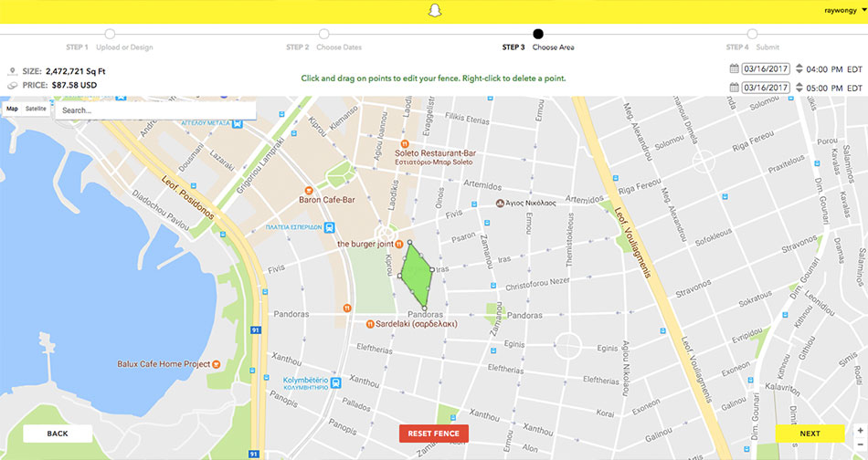
Task: Click the Snapchat ghost logo
Action: (x=435, y=11)
